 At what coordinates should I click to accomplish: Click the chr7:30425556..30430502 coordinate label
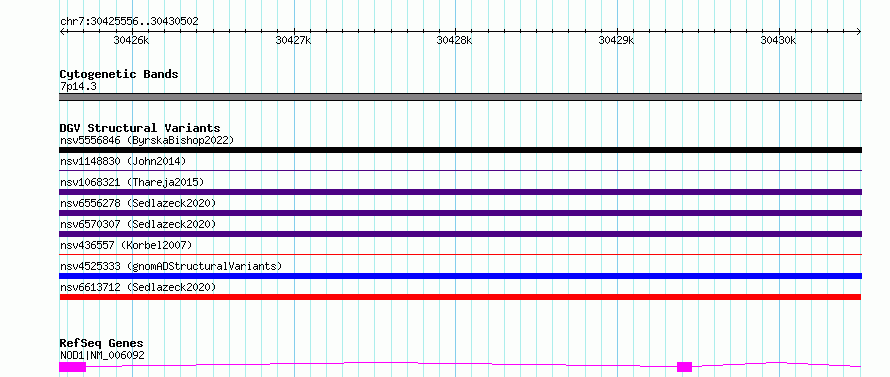click(x=129, y=22)
